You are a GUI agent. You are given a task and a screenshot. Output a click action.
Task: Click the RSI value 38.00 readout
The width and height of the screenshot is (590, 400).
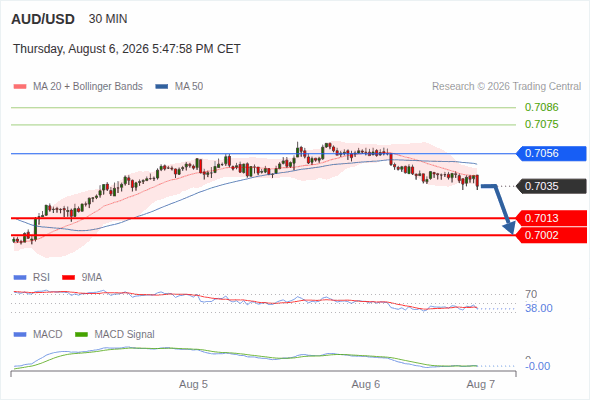pyautogui.click(x=539, y=308)
